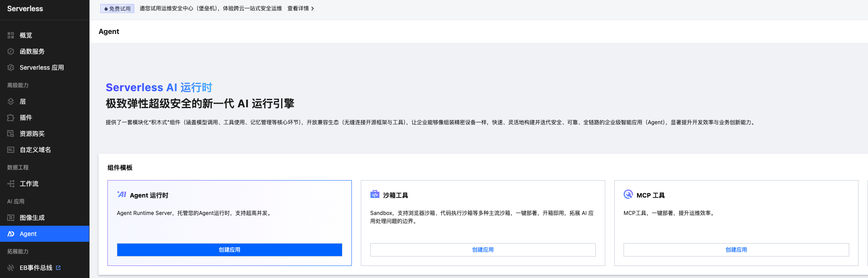Viewport: 868px width, 278px height.
Task: Click the Agent page title
Action: pyautogui.click(x=109, y=31)
